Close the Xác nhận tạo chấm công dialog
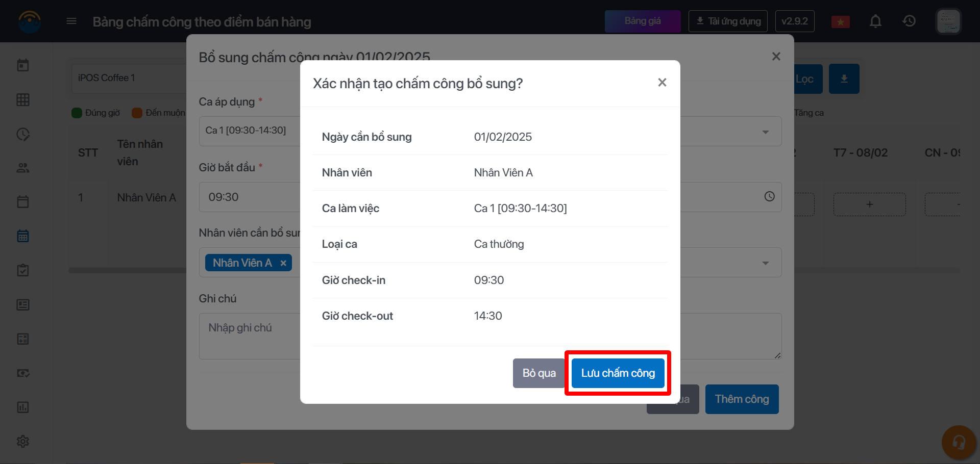The image size is (980, 464). [x=662, y=83]
